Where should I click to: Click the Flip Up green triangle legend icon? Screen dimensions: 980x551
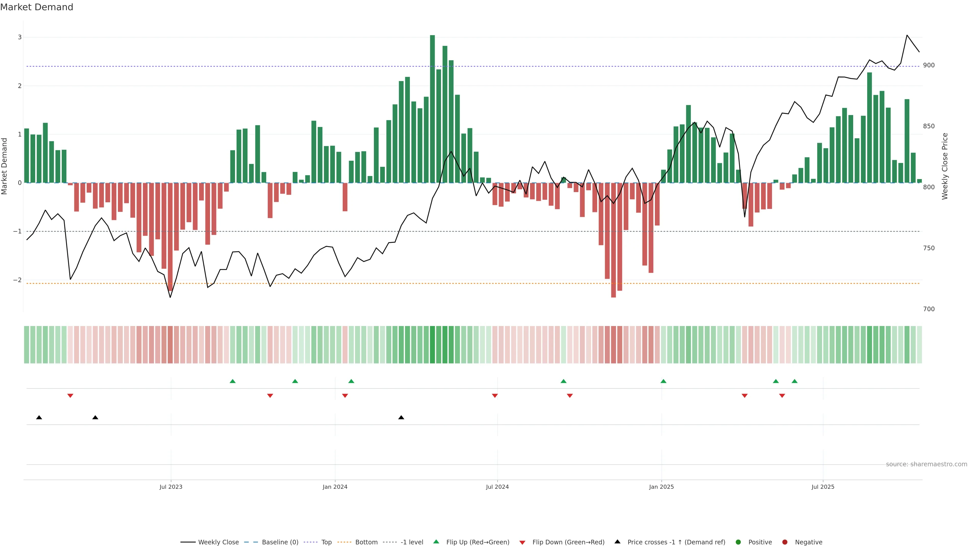point(436,542)
